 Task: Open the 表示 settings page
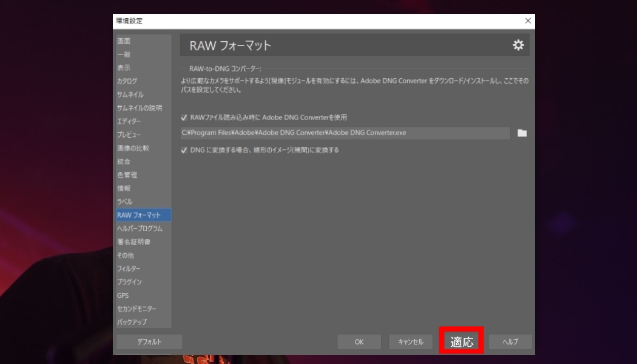coord(143,68)
